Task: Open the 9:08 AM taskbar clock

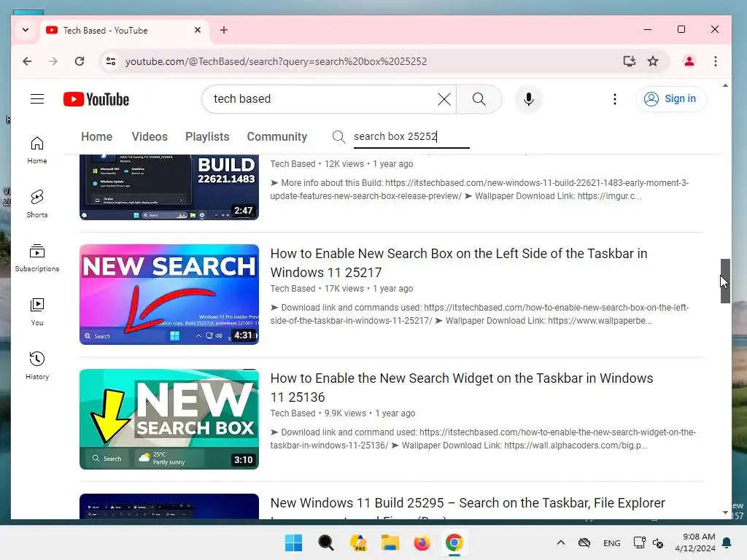Action: click(x=695, y=542)
